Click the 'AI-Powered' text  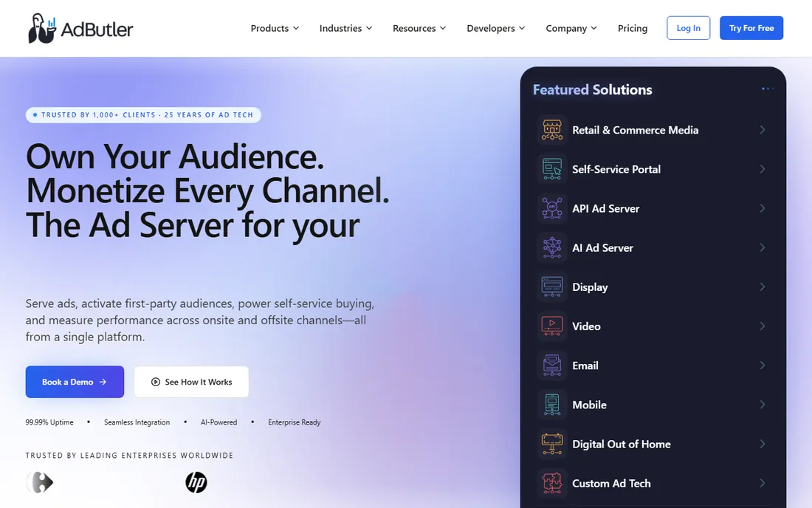(219, 422)
